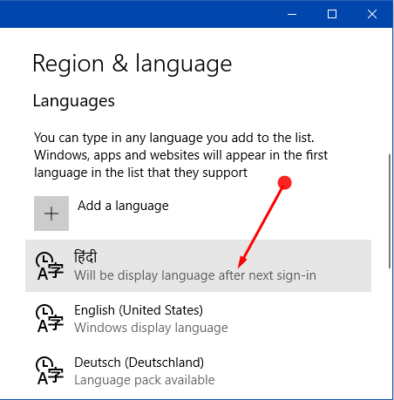This screenshot has width=394, height=400.
Task: Select the Deutsch (Deutschland) language icon
Action: pyautogui.click(x=49, y=370)
